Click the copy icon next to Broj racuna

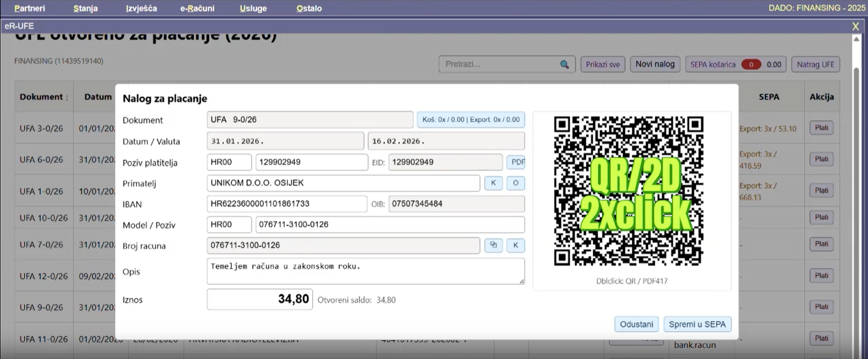[494, 245]
